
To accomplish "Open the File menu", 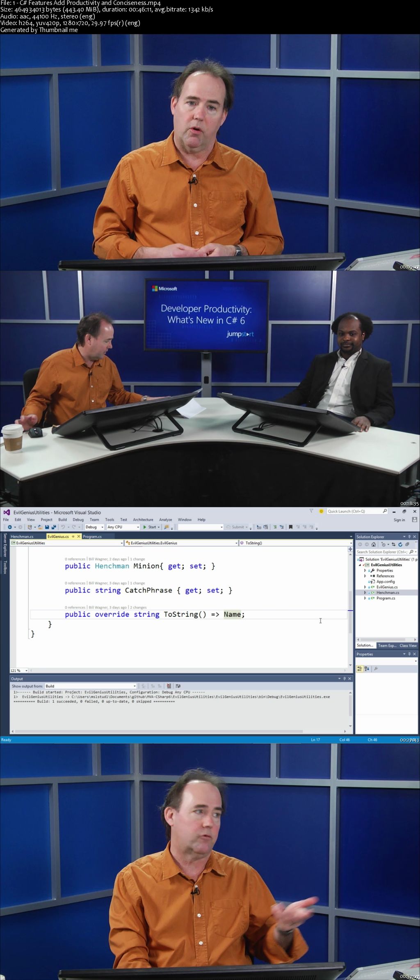I will (6, 519).
